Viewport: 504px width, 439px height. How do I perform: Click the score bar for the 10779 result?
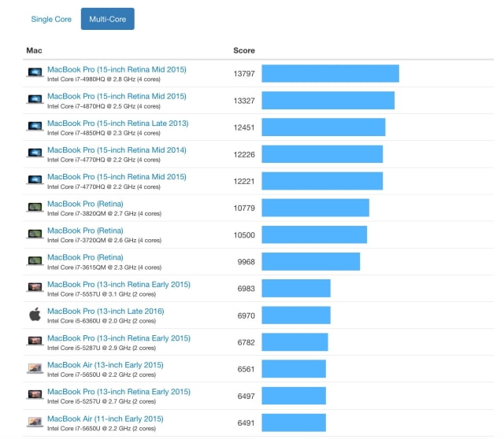[315, 208]
